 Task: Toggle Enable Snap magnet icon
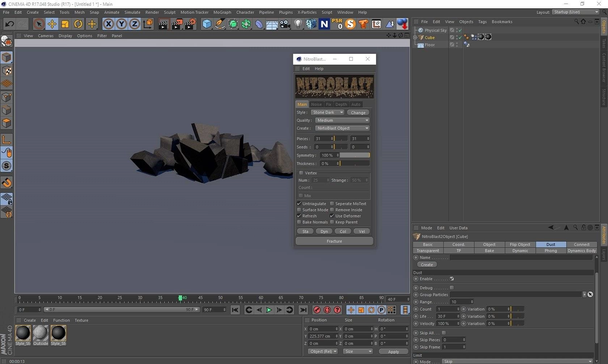tap(7, 183)
